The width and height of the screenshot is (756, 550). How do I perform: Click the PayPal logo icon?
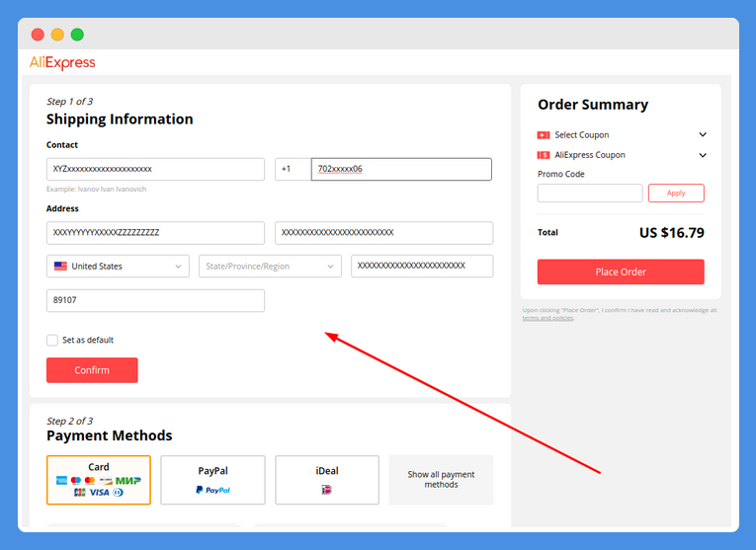coord(212,491)
